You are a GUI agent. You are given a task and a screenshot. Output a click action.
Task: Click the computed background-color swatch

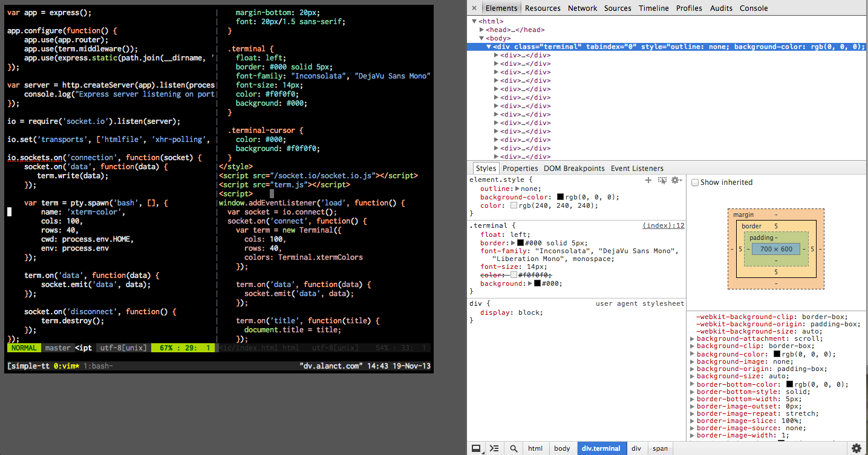[x=777, y=354]
